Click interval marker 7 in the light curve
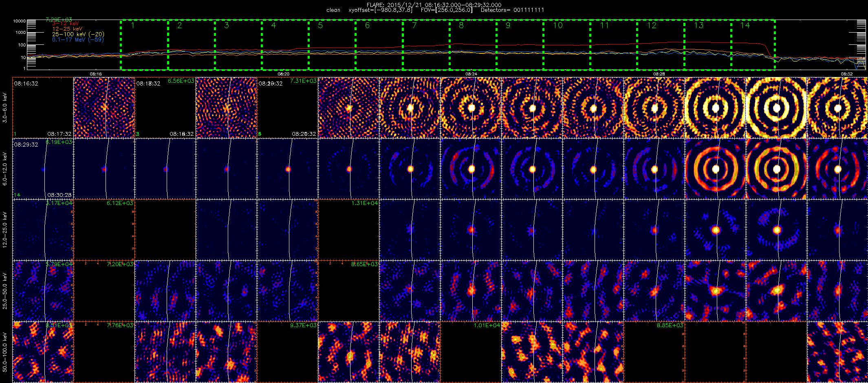The image size is (868, 383). (x=414, y=25)
